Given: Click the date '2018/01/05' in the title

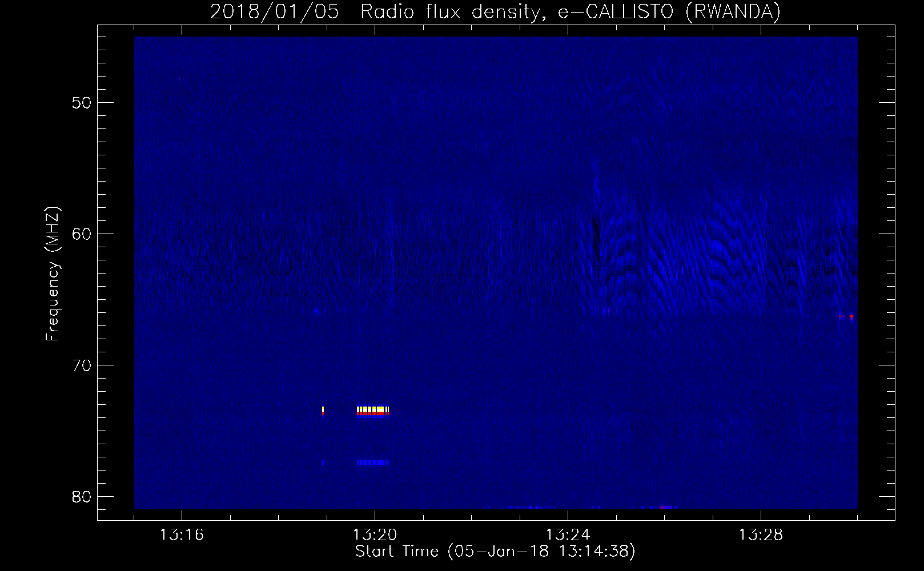Looking at the screenshot, I should click(x=274, y=12).
